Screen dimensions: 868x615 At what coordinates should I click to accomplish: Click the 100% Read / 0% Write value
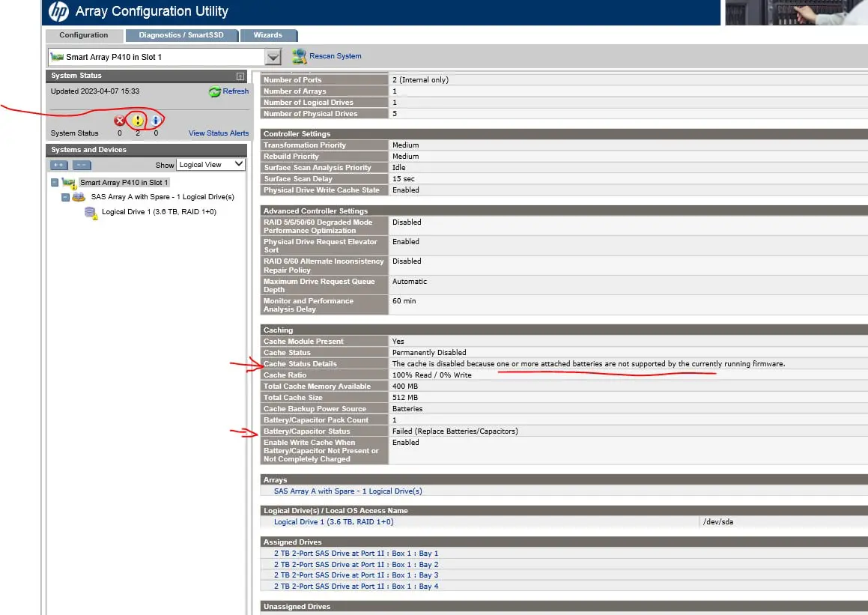(432, 375)
